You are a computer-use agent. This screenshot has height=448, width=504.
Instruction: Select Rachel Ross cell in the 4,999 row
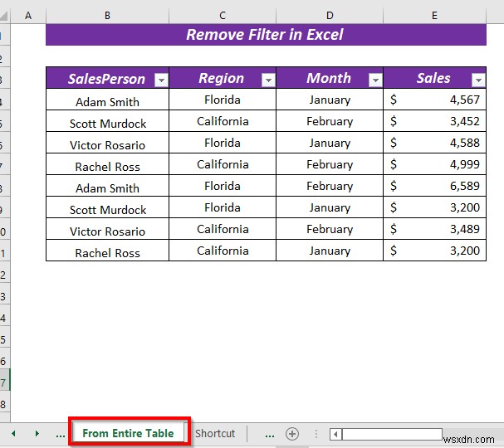(x=107, y=164)
